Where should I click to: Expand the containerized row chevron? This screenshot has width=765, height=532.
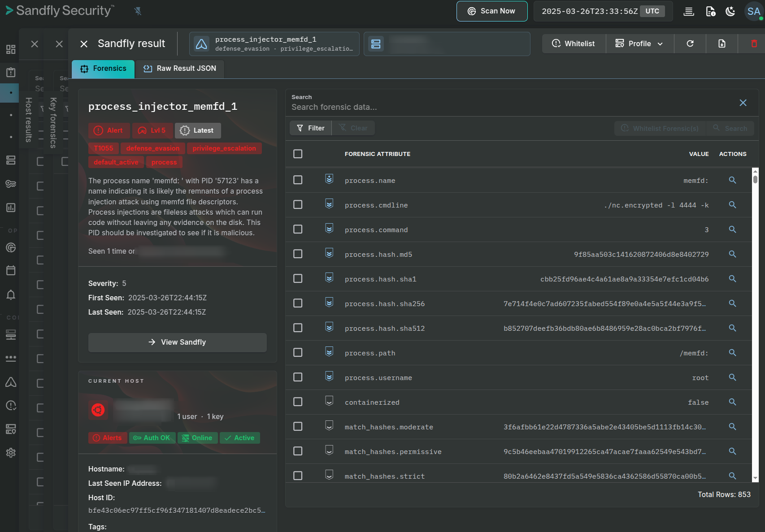point(329,402)
